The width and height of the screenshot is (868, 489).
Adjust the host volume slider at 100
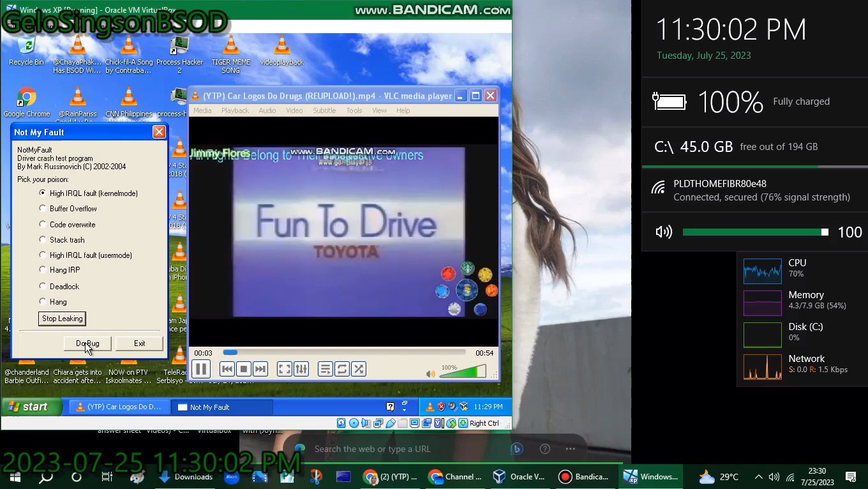click(756, 232)
